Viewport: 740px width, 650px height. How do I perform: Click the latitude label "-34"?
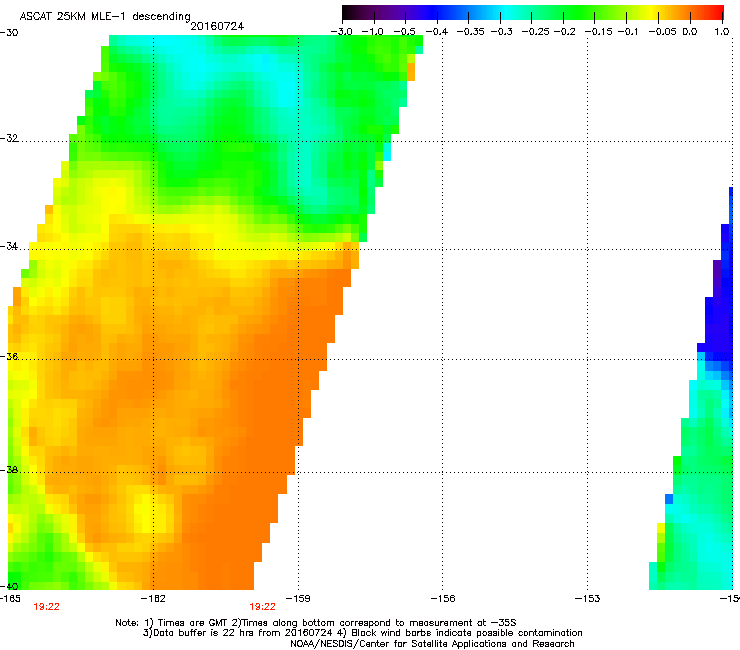9,246
